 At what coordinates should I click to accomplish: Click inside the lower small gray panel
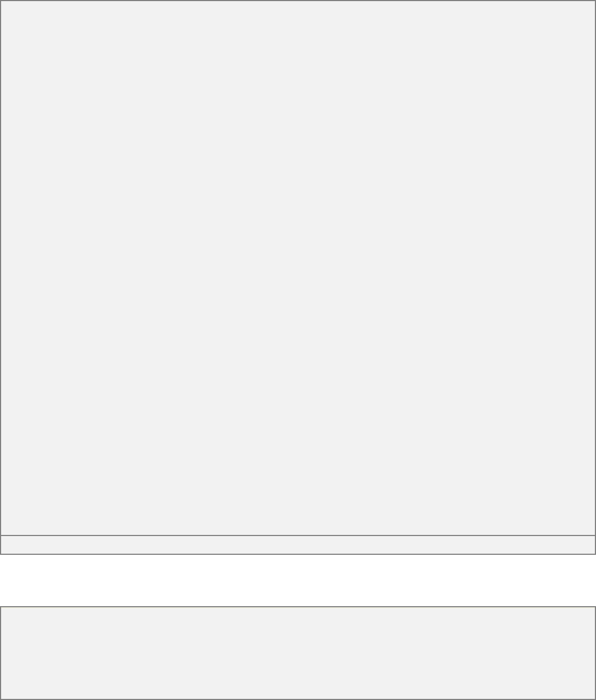[x=298, y=653]
